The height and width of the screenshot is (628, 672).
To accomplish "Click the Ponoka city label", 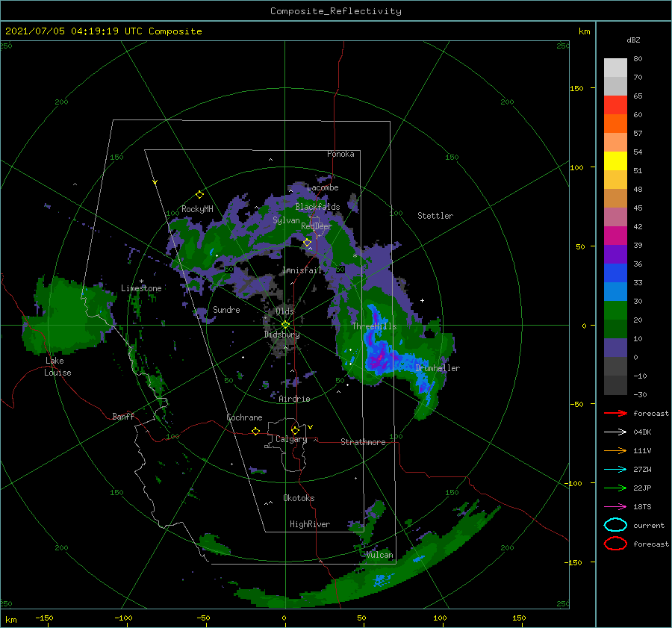I will pos(340,154).
